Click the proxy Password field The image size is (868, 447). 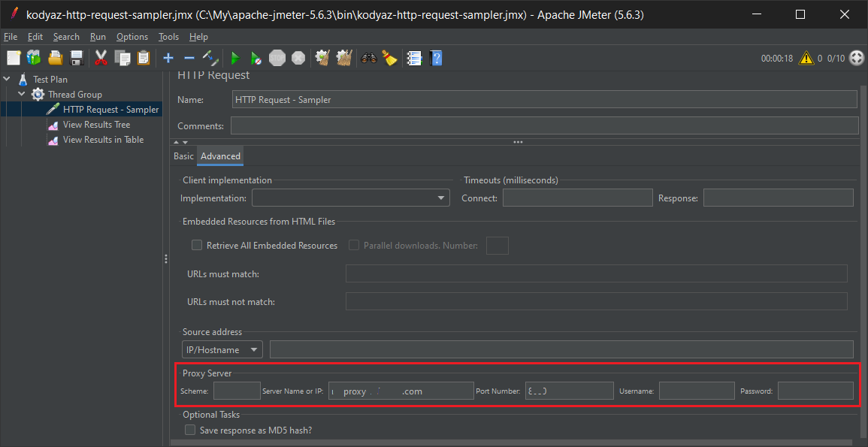(815, 391)
